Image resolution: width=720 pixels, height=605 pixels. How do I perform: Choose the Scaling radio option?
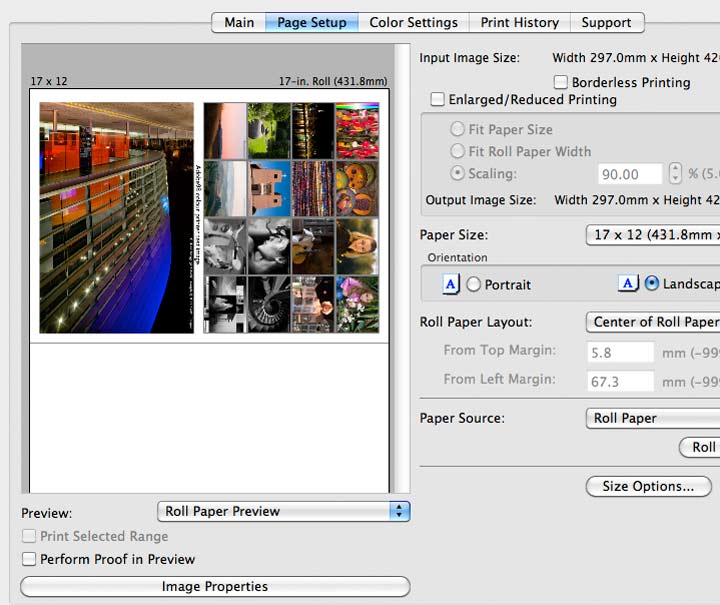pyautogui.click(x=457, y=173)
